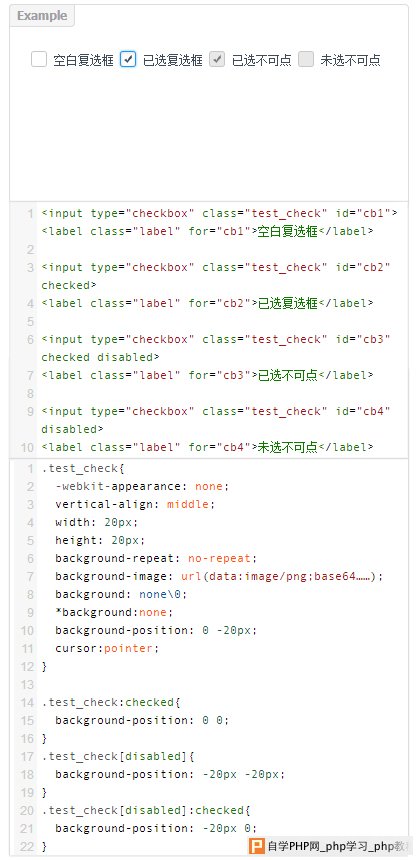Click the 已选复选框 label text

[172, 60]
